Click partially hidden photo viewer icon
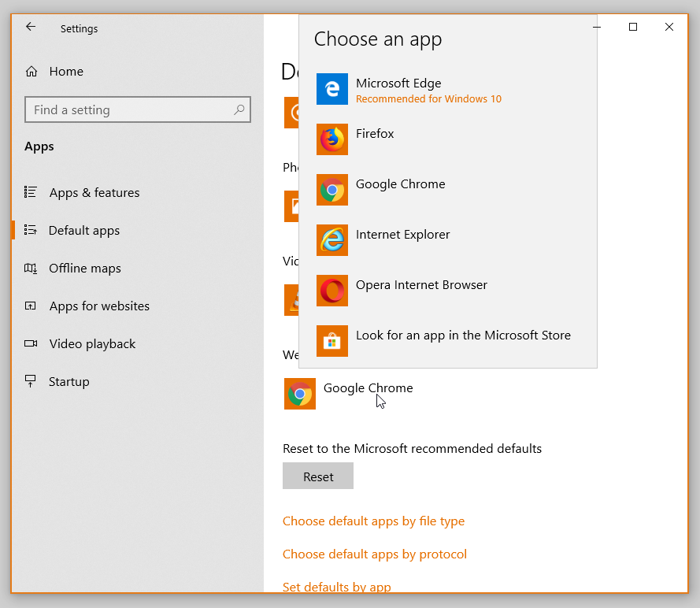 291,206
